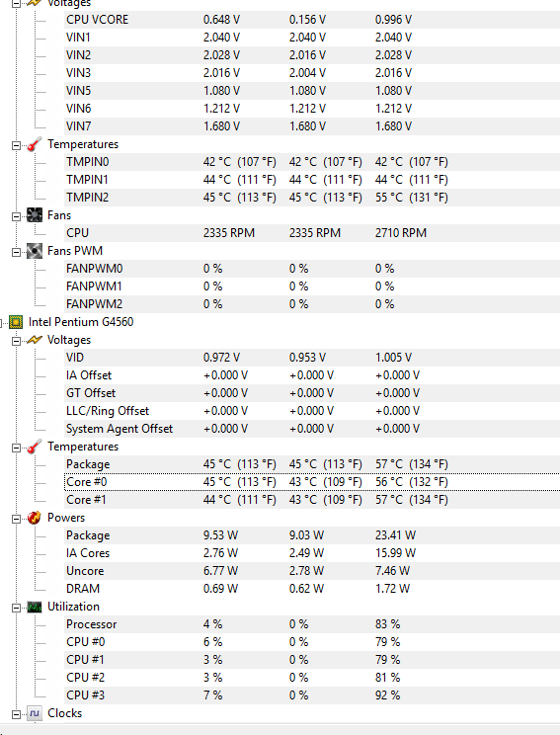The image size is (560, 735).
Task: Select the CPU VCORE voltage row
Action: [x=312, y=20]
